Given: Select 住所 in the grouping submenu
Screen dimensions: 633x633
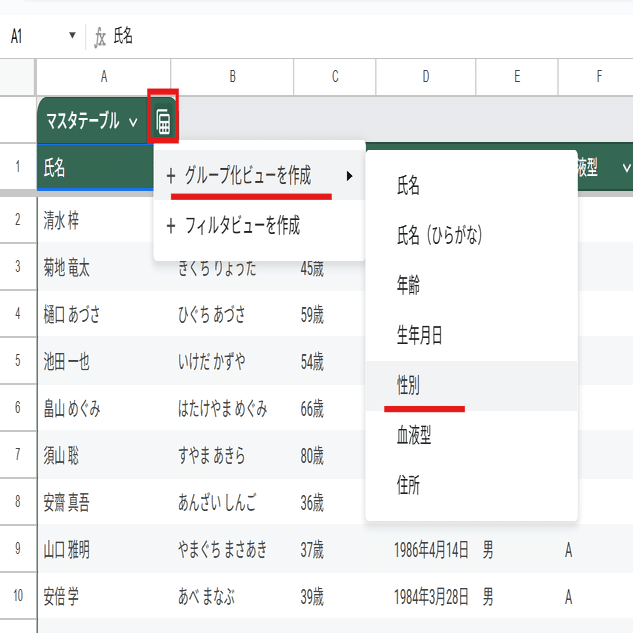Looking at the screenshot, I should point(471,485).
